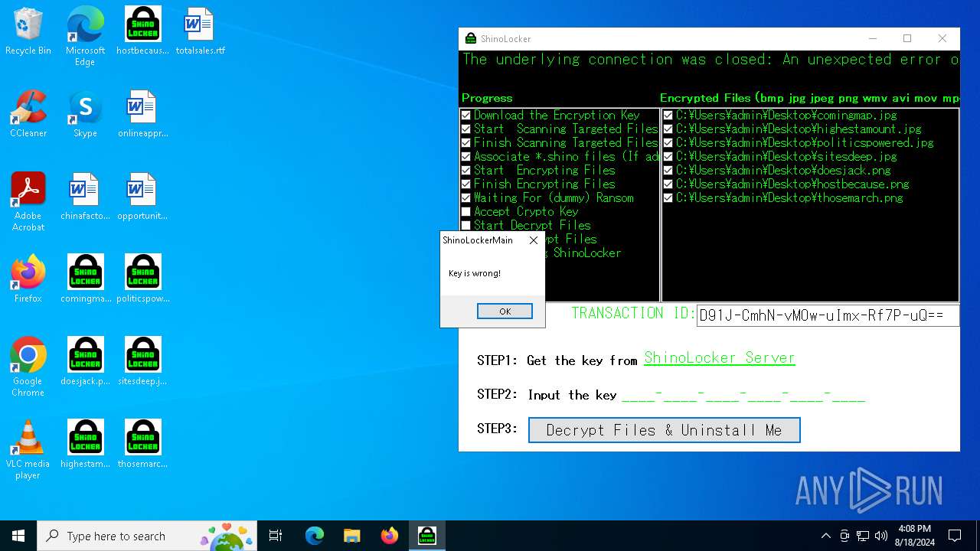Toggle Download the Encryption Key checkbox
This screenshot has width=980, height=551.
coord(466,116)
